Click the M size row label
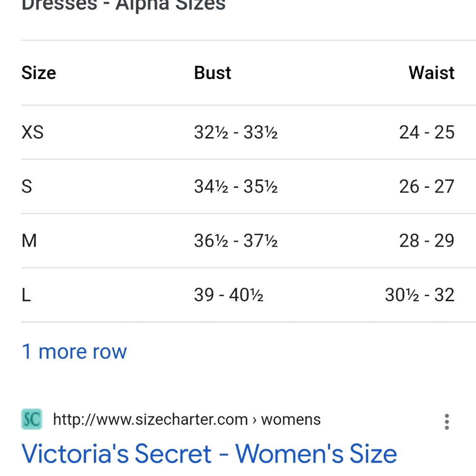The width and height of the screenshot is (476, 476). [x=29, y=241]
